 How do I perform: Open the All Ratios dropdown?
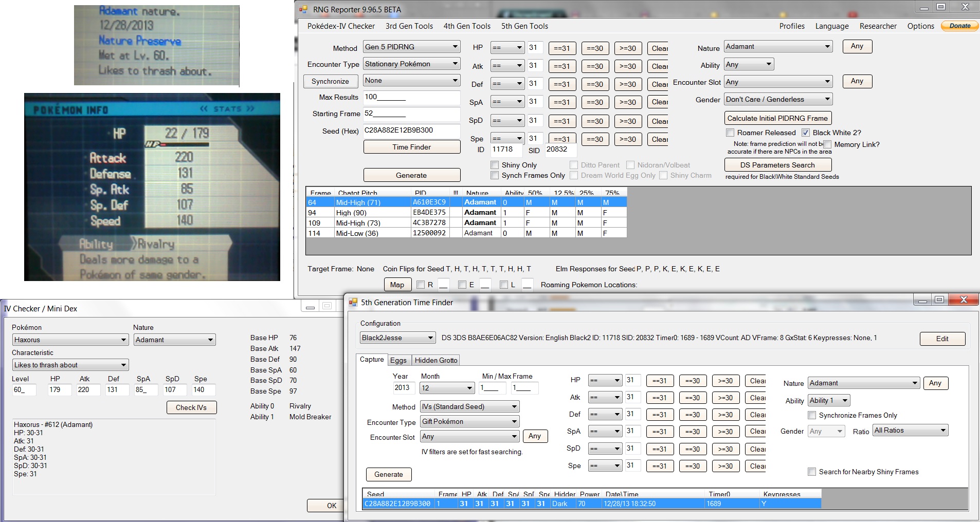(910, 430)
